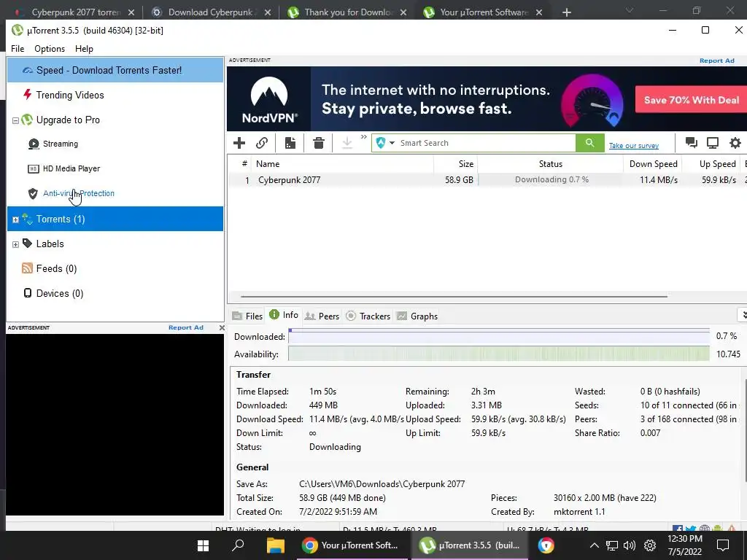This screenshot has height=560, width=747.
Task: Open the Windows Start menu
Action: point(204,545)
